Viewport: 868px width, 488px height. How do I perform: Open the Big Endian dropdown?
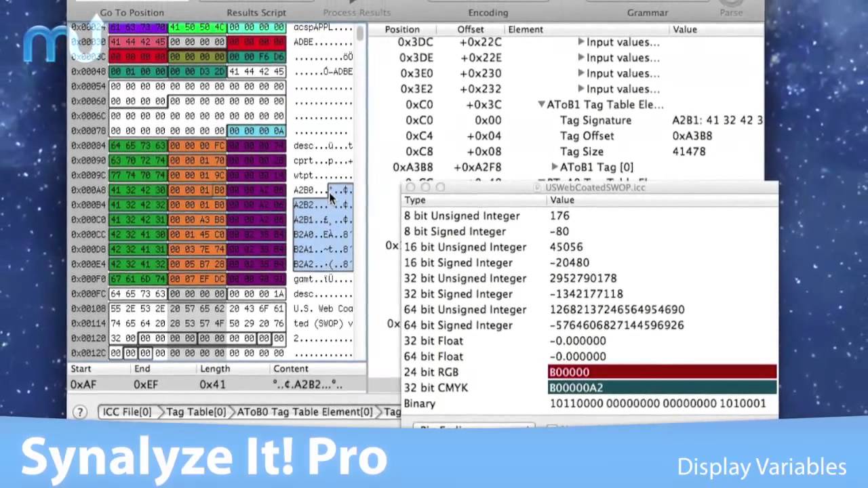click(475, 428)
